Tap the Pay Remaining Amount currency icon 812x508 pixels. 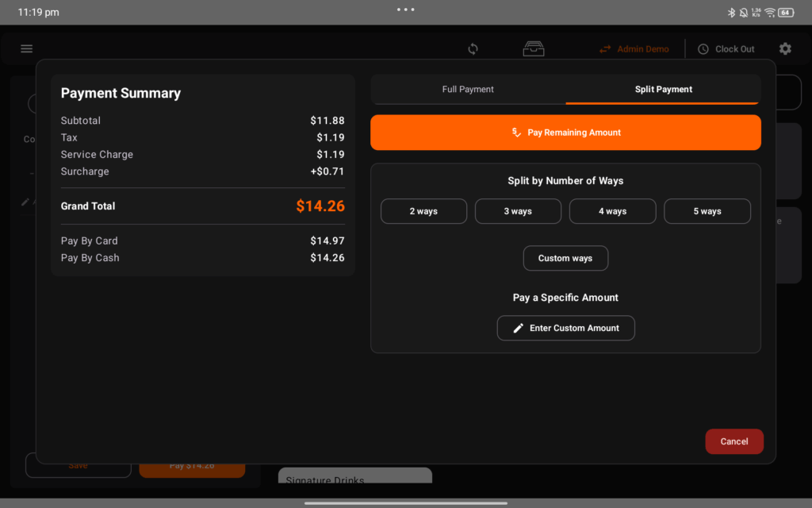pyautogui.click(x=516, y=133)
